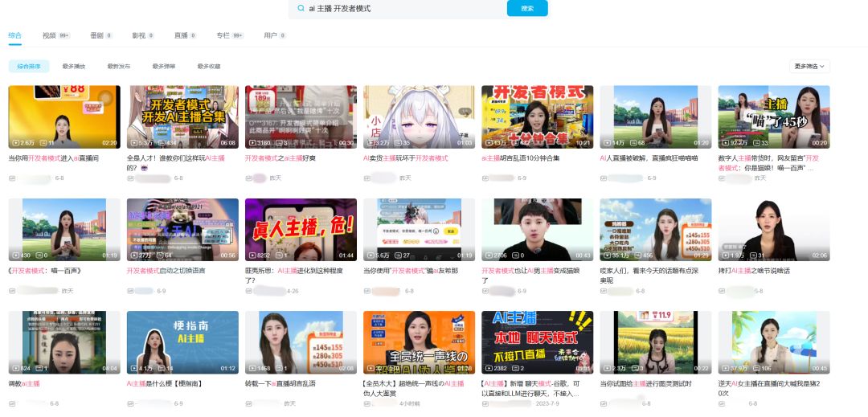
Task: Click the play-count icon on the 92.2万 thumbnail
Action: (725, 143)
